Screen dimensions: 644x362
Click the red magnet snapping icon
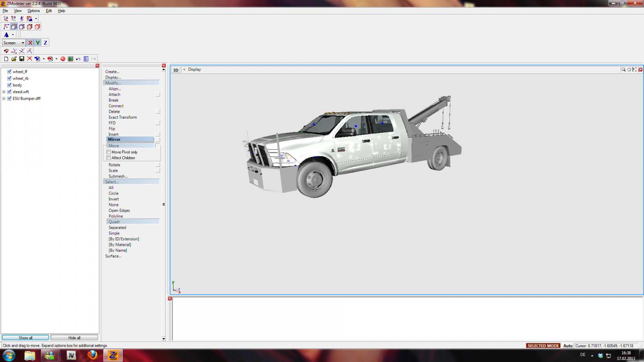6,51
